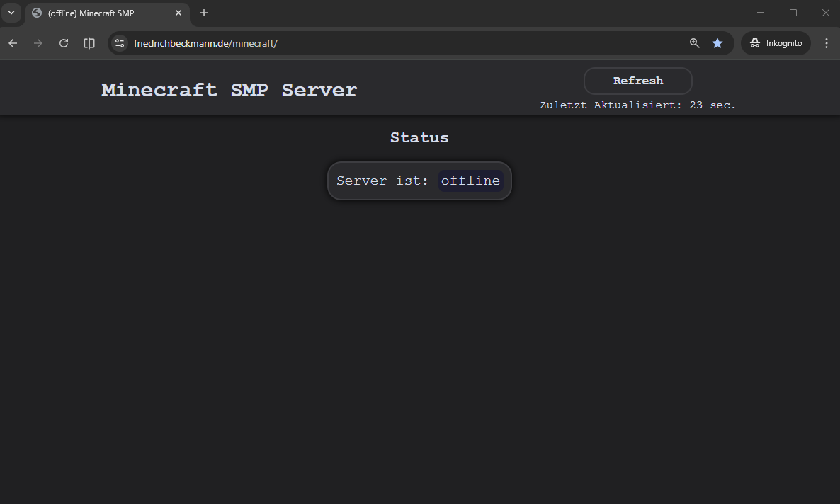
Task: Open the tab search dropdown arrow
Action: [x=11, y=13]
